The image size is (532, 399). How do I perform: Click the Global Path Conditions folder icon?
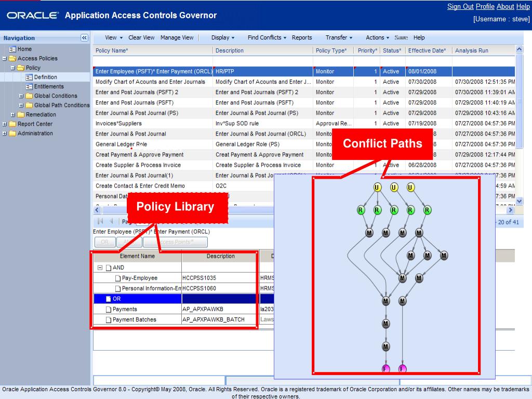click(29, 105)
